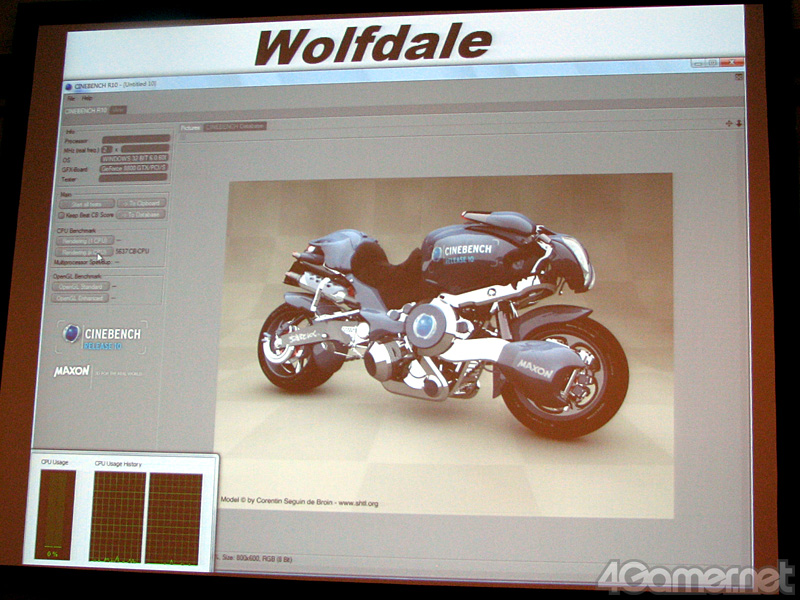Image resolution: width=800 pixels, height=600 pixels.
Task: Run the Rendering (x CPU) benchmark
Action: pyautogui.click(x=84, y=252)
